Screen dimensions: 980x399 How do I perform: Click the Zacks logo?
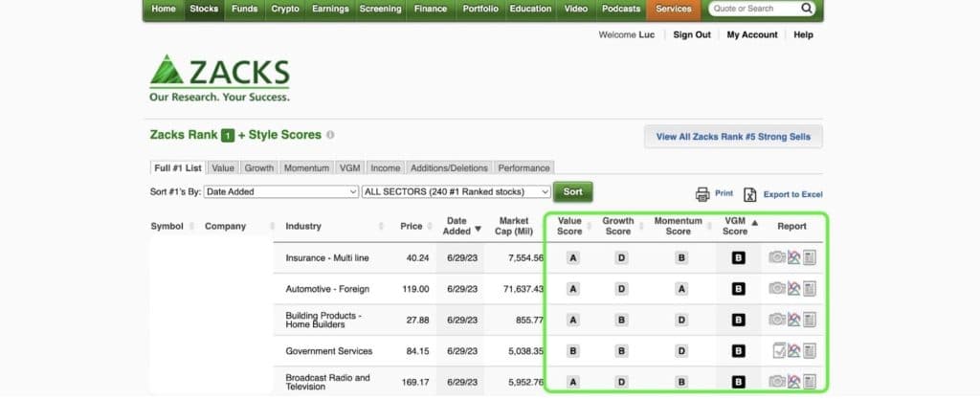(219, 78)
